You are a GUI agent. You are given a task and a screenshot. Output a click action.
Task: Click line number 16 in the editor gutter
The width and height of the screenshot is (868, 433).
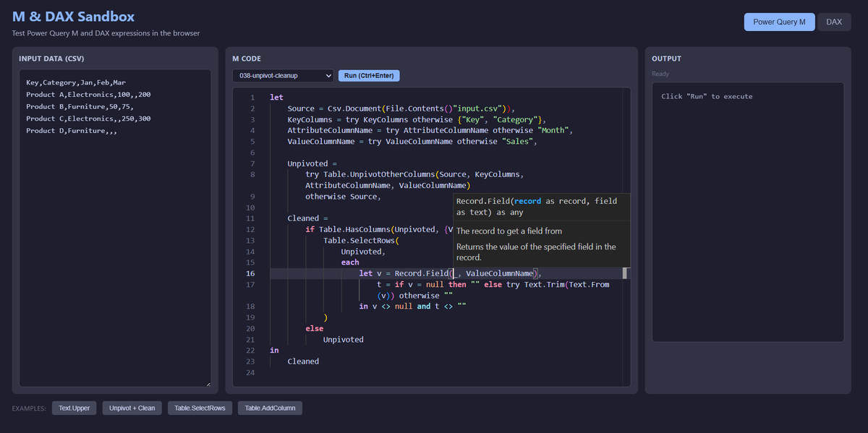(x=250, y=273)
